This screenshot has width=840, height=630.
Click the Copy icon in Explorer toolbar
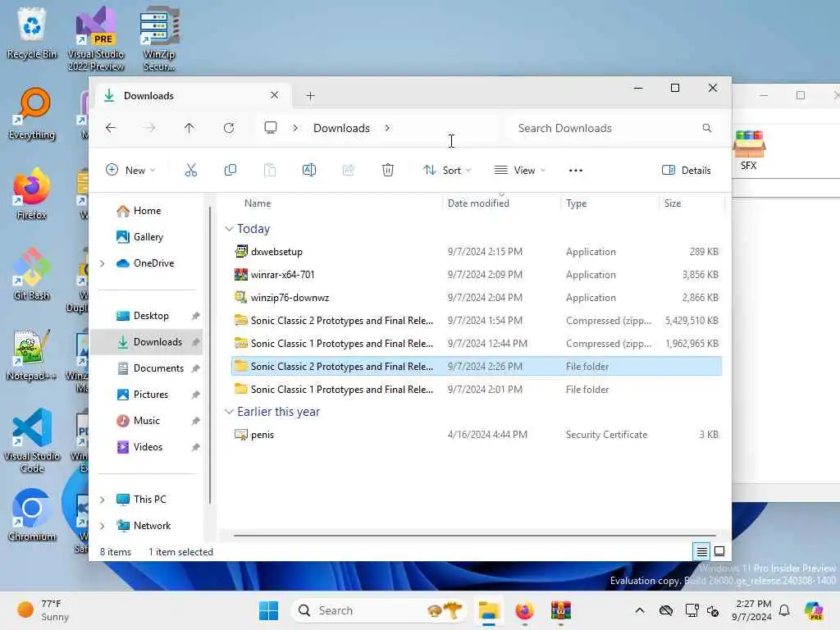tap(231, 171)
